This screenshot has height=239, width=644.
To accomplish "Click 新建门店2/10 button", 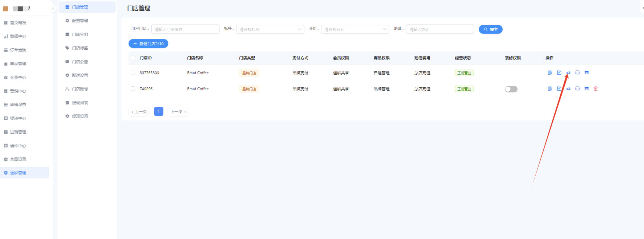I will coord(148,43).
